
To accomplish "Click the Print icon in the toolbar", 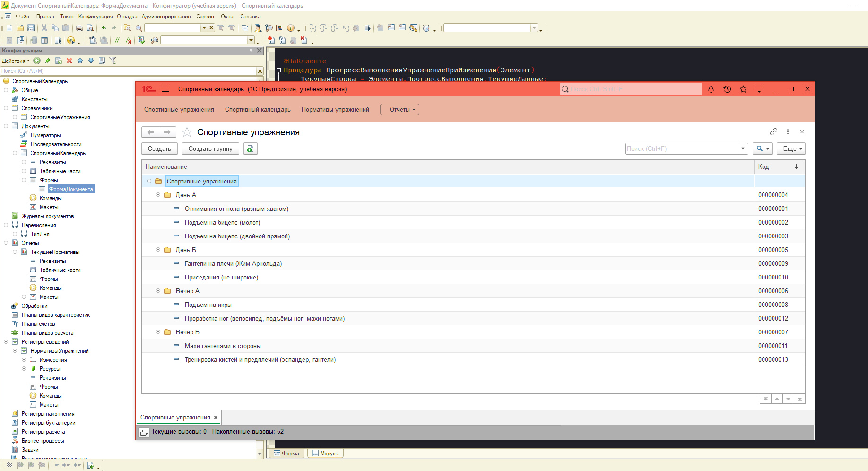I will [79, 28].
